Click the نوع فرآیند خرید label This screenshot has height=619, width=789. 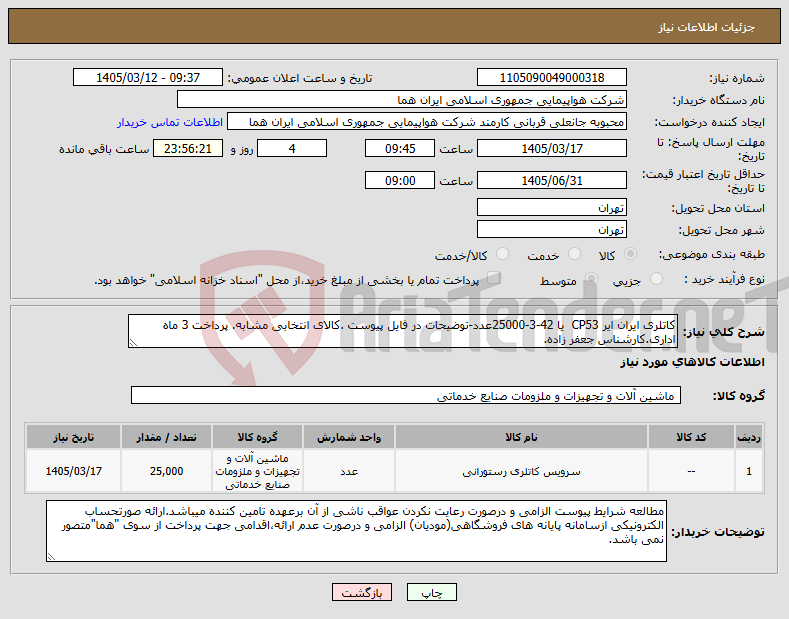724,279
